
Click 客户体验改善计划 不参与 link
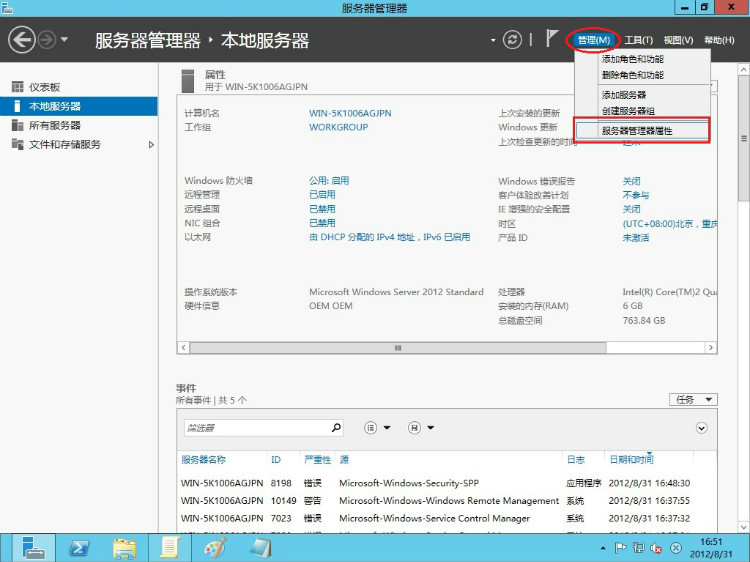tap(636, 195)
